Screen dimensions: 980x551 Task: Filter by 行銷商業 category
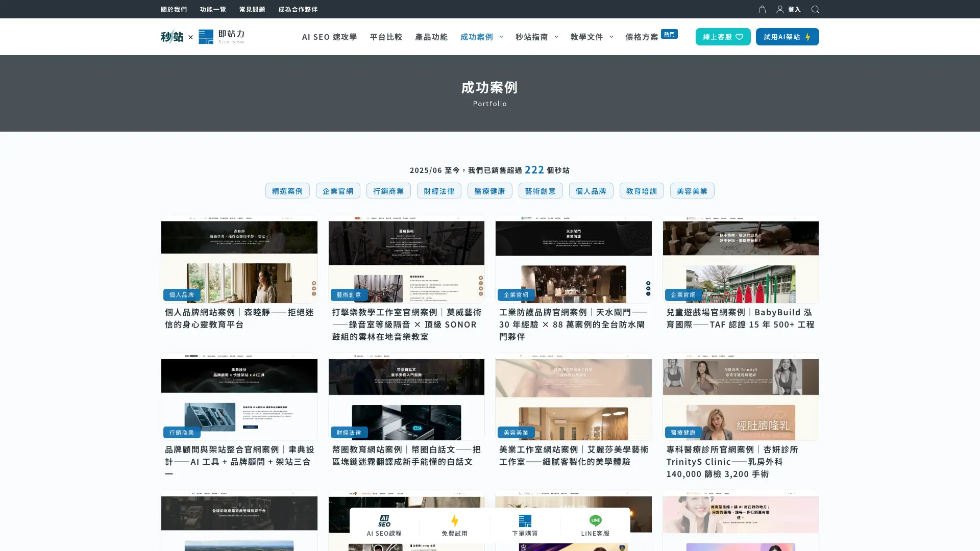click(x=388, y=191)
